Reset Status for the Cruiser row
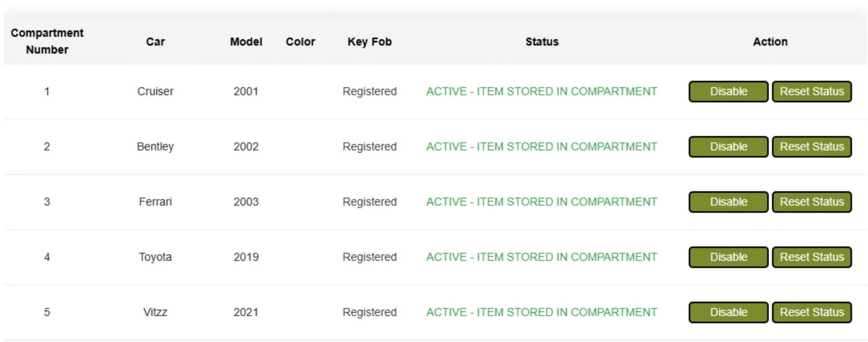868x342 pixels. click(x=812, y=91)
